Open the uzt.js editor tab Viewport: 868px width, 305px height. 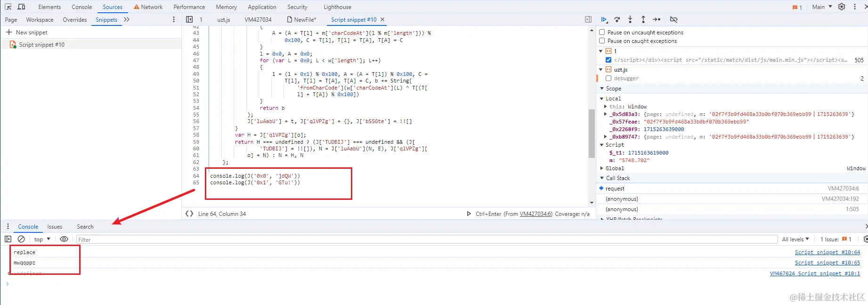(224, 19)
